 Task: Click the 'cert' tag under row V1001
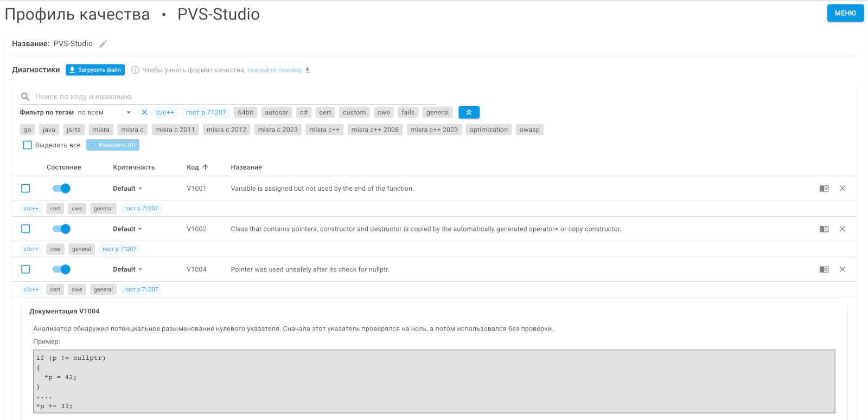point(55,209)
